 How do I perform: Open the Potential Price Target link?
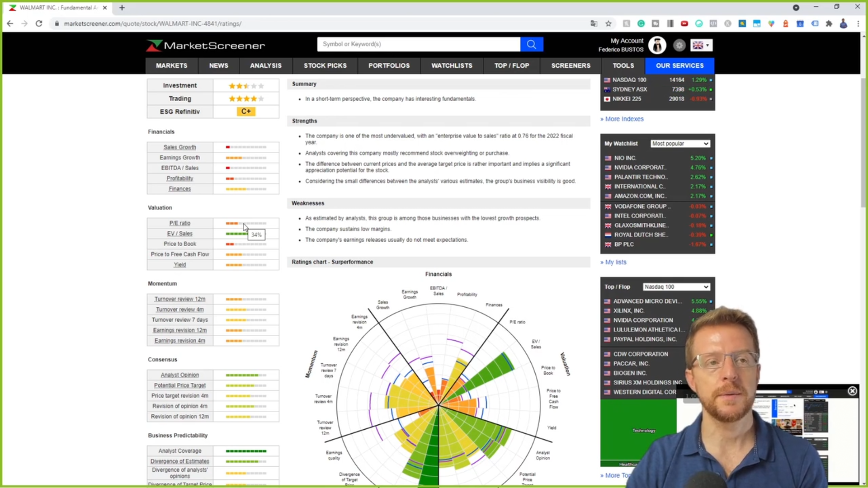[x=180, y=385]
